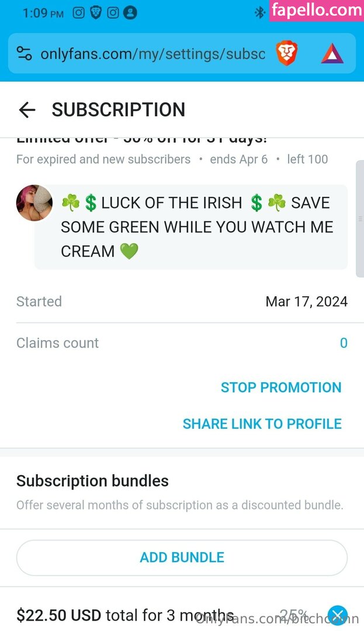This screenshot has width=364, height=631.
Task: Open the promotion profile avatar thumbnail
Action: 34,203
